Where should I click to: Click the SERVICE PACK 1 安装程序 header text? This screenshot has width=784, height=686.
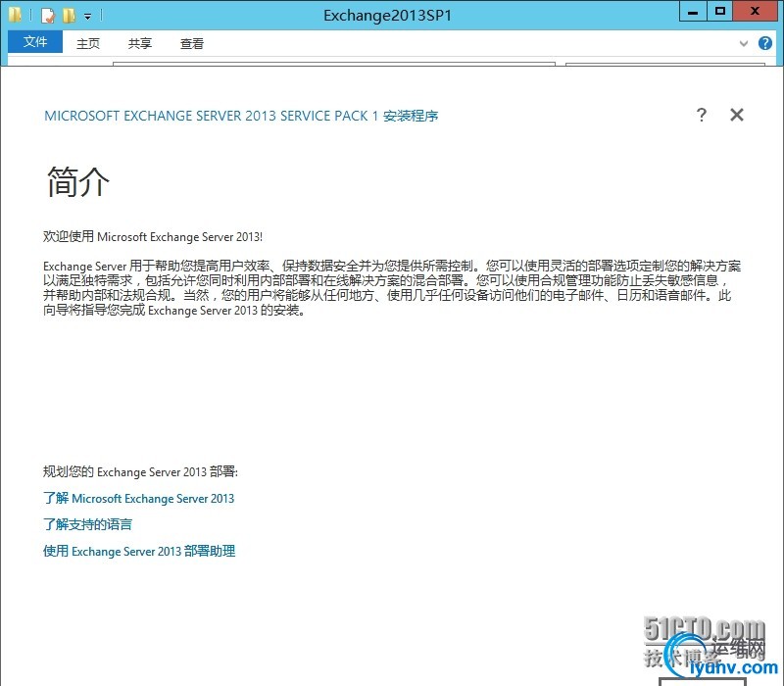tap(359, 116)
